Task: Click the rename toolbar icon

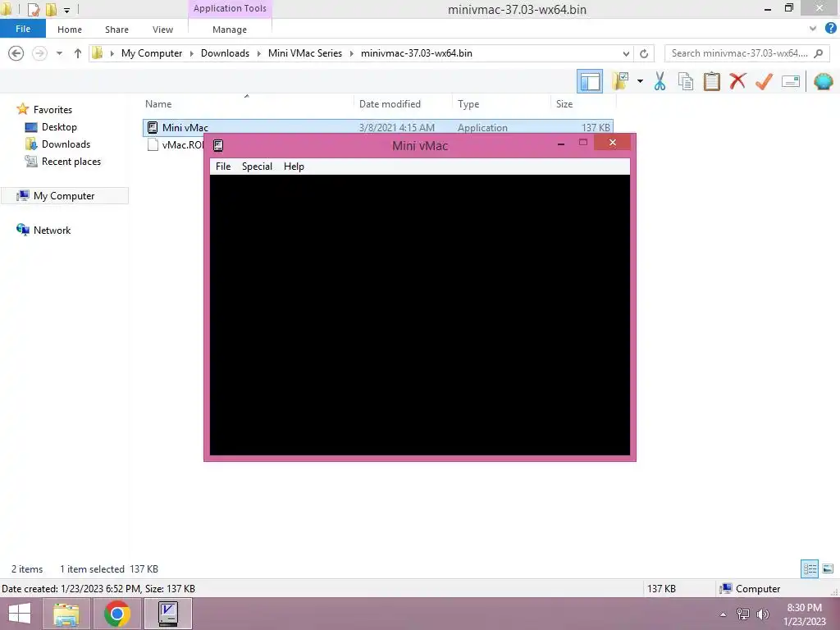Action: 791,81
